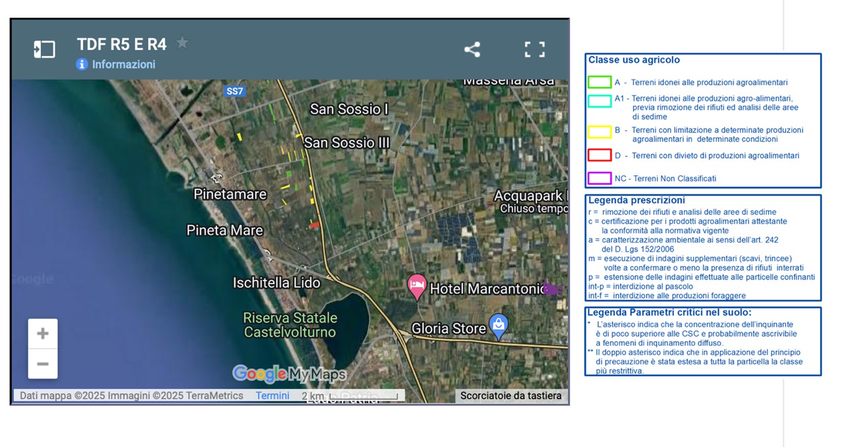Select the Hotel Marcantonio pink marker
The width and height of the screenshot is (868, 447).
[417, 287]
